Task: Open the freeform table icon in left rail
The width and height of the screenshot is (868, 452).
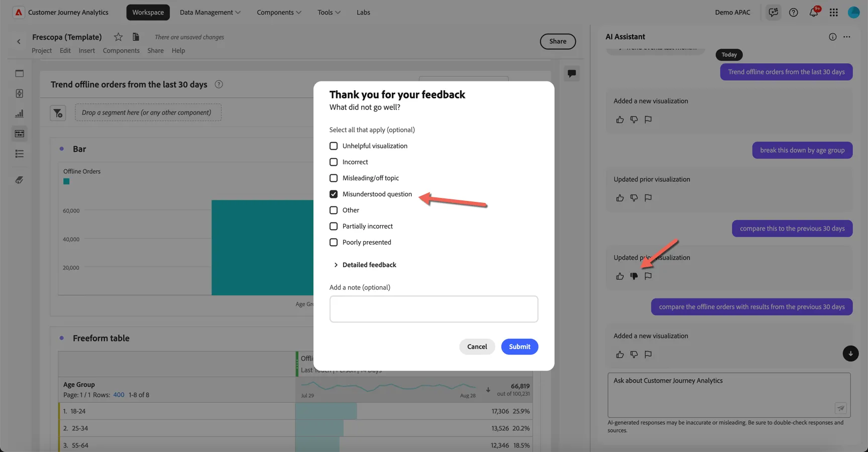Action: [x=19, y=134]
